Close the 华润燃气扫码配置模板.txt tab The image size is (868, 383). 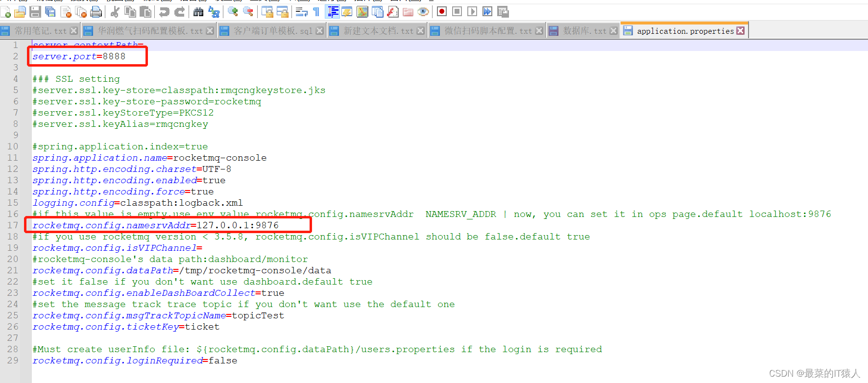210,31
